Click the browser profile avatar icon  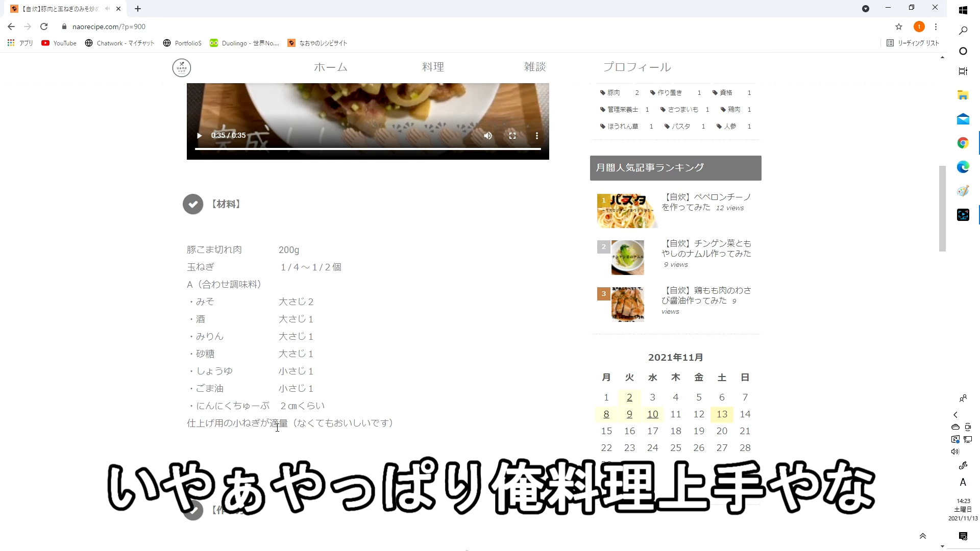[918, 26]
